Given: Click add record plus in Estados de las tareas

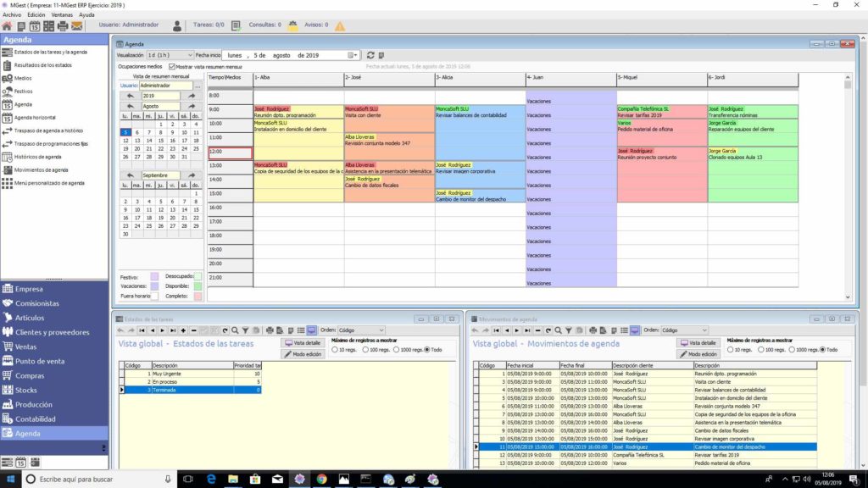Looking at the screenshot, I should pos(183,330).
